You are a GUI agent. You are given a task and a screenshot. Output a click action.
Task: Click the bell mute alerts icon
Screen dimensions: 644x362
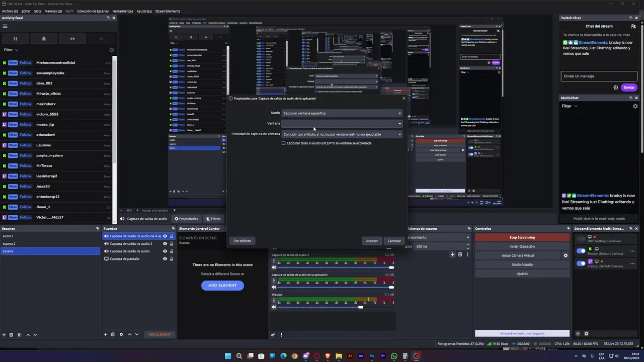(x=44, y=39)
